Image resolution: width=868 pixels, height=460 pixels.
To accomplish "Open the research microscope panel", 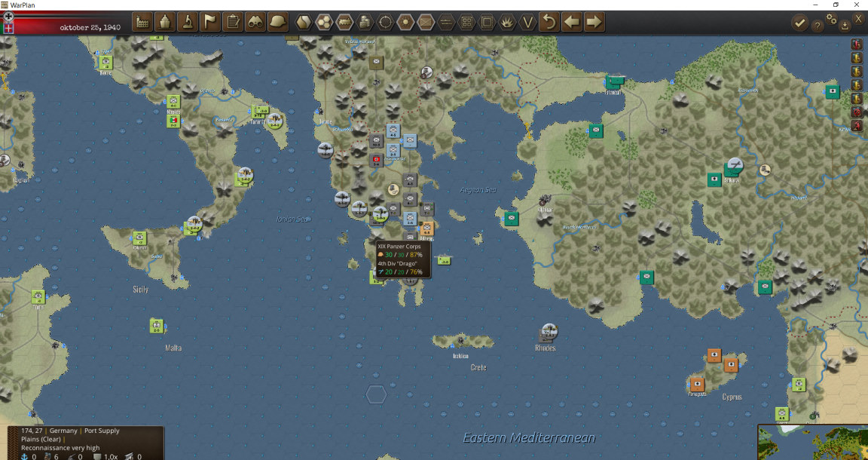I will tap(188, 22).
